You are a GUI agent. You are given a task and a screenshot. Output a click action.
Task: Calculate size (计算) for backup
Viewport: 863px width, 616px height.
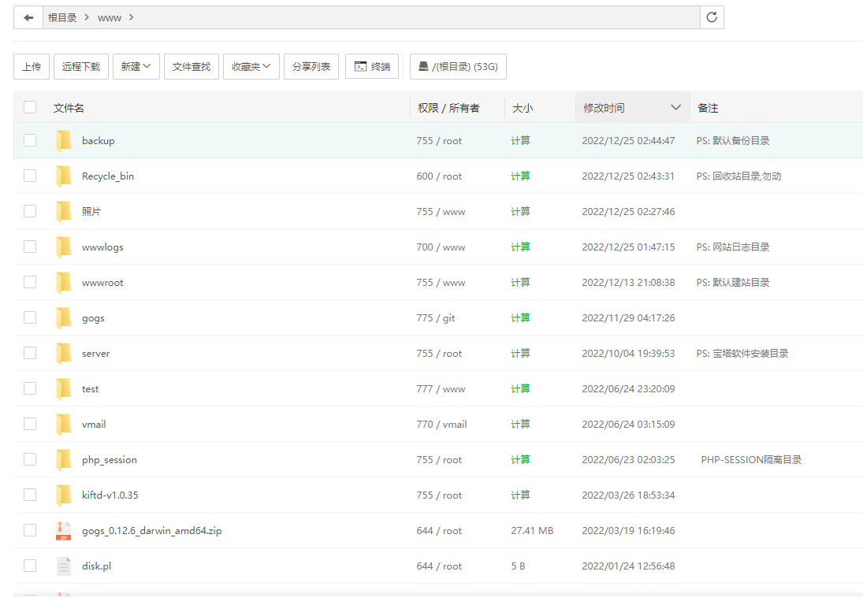pos(520,141)
